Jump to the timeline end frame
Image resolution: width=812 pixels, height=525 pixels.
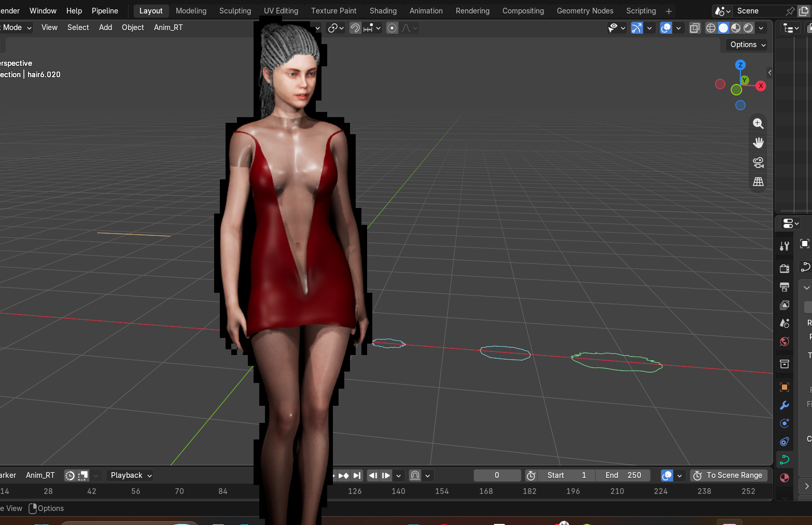tap(357, 475)
